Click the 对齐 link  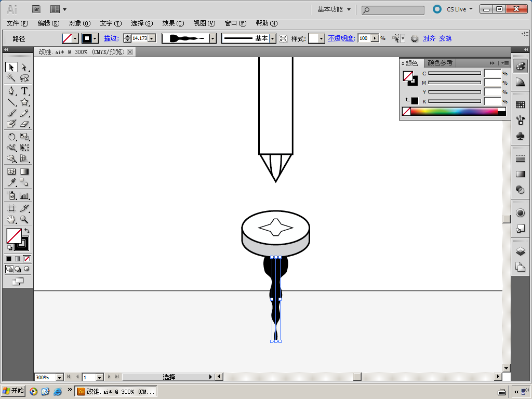pyautogui.click(x=429, y=38)
